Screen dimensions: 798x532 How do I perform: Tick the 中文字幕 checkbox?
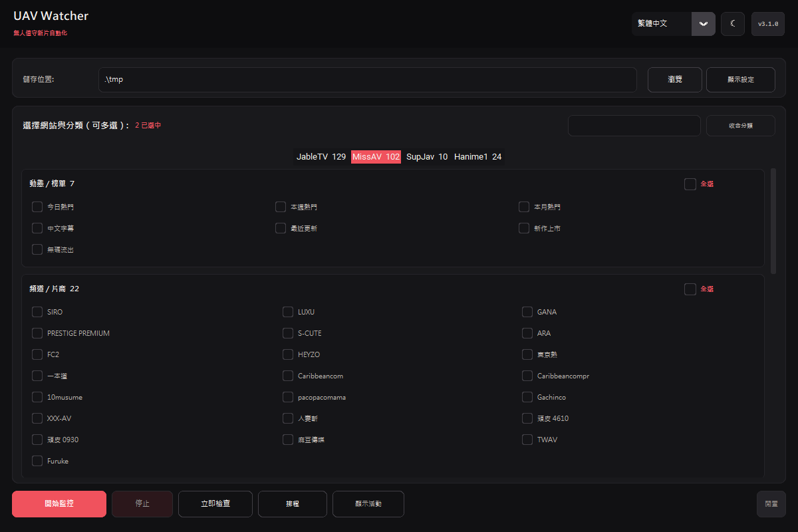coord(37,228)
